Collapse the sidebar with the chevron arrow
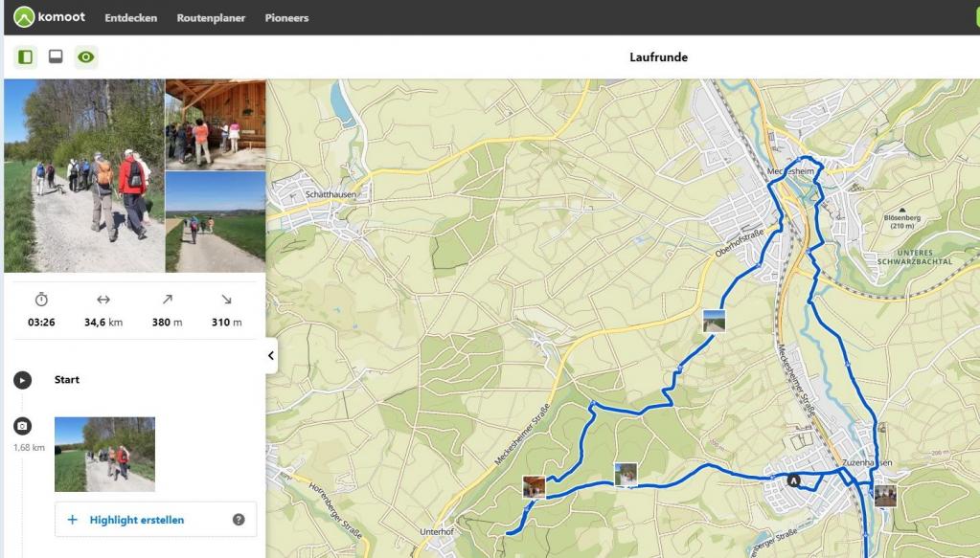 [x=271, y=356]
